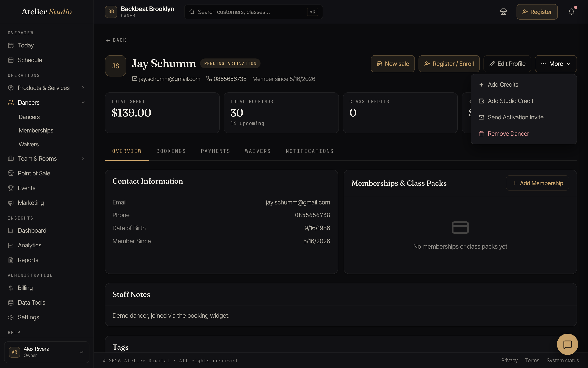The width and height of the screenshot is (588, 368).
Task: Choose Send Activation Invite
Action: 524,117
